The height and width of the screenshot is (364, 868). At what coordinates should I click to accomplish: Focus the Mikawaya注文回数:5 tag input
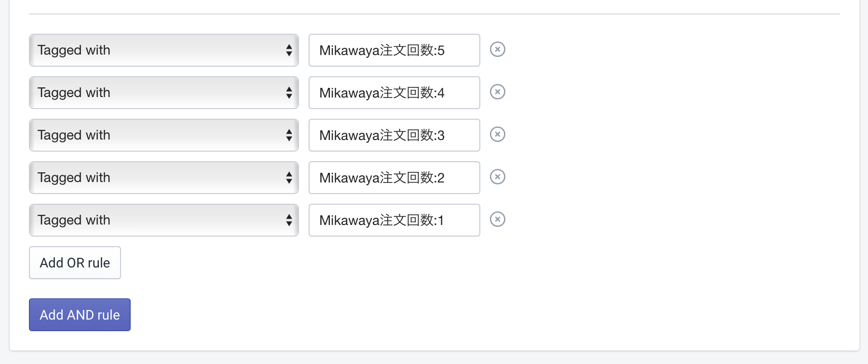pos(394,50)
